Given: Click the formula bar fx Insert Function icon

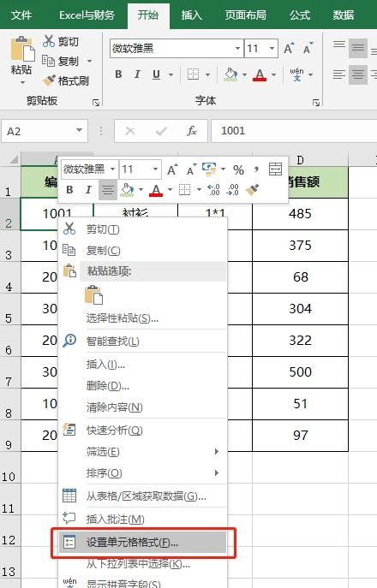Looking at the screenshot, I should [192, 131].
